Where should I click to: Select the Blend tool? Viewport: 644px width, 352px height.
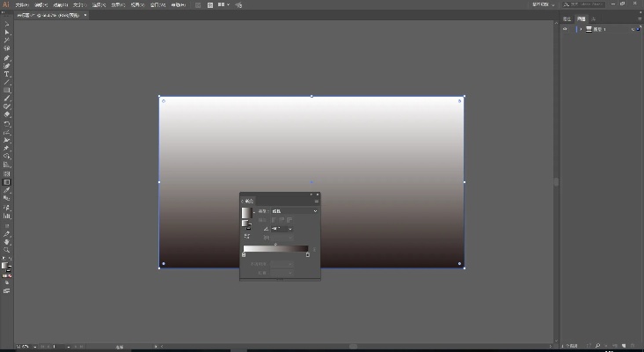click(x=6, y=198)
